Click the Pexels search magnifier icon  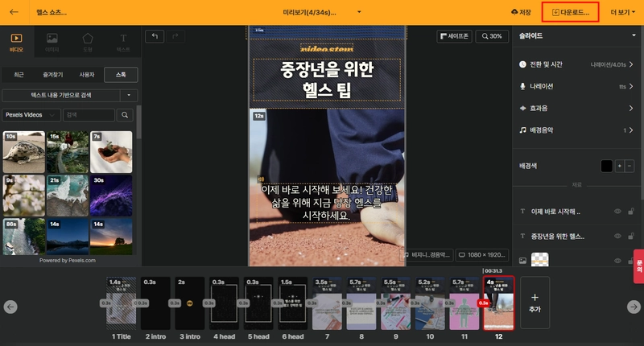point(125,115)
